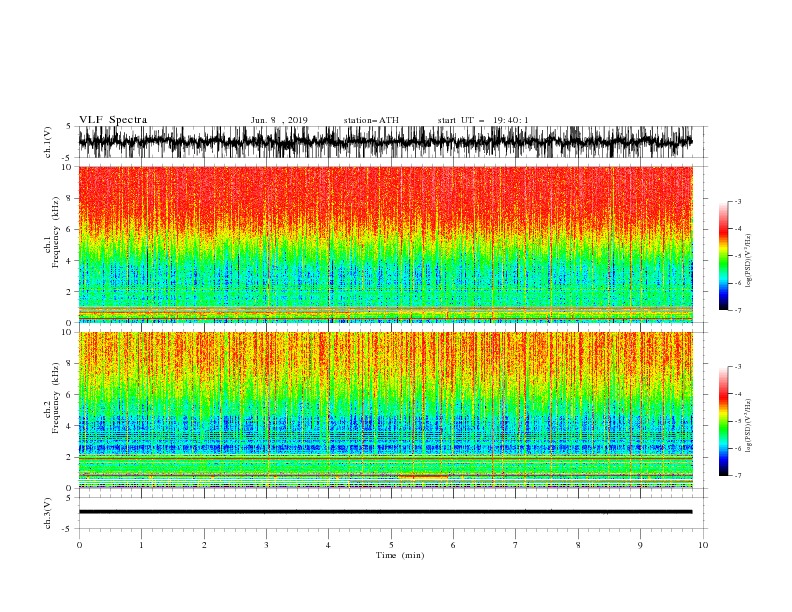Click the "station=ATH" header label
Viewport: 792px width, 612px height.
(371, 120)
